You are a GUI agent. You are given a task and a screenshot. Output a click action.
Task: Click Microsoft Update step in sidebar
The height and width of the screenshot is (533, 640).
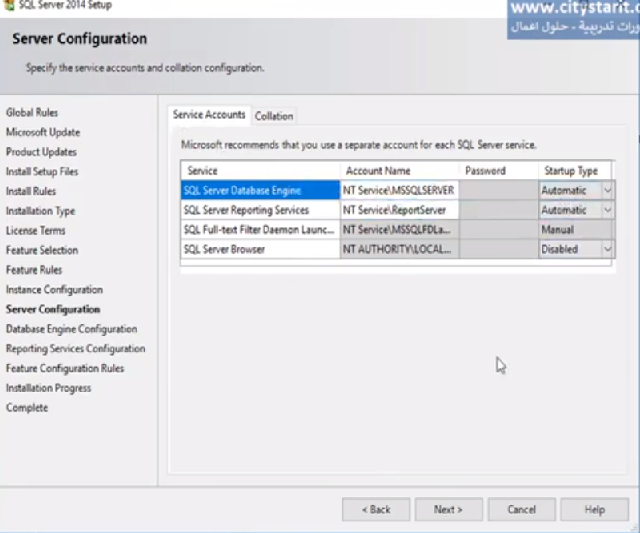pos(43,132)
